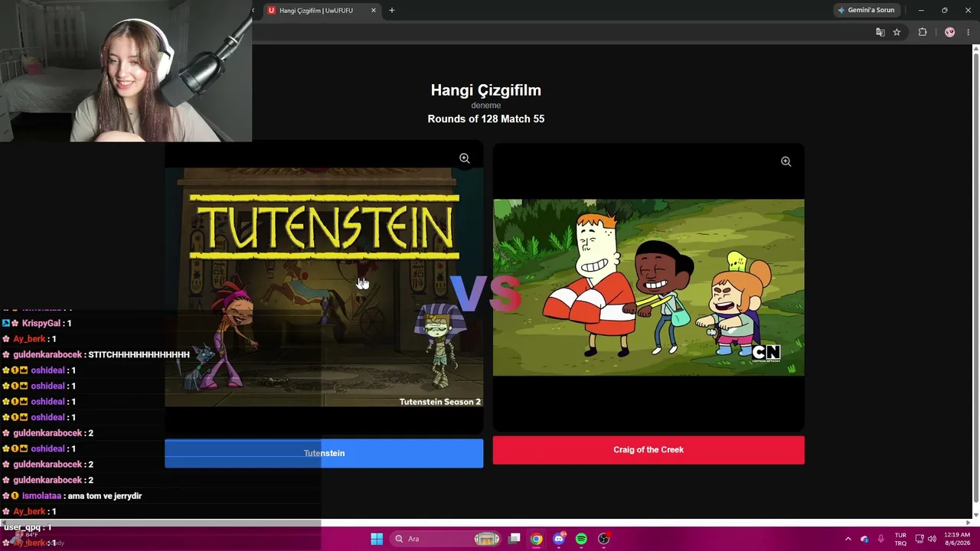Image resolution: width=980 pixels, height=551 pixels.
Task: Open the Chrome profile avatar
Action: coord(950,32)
